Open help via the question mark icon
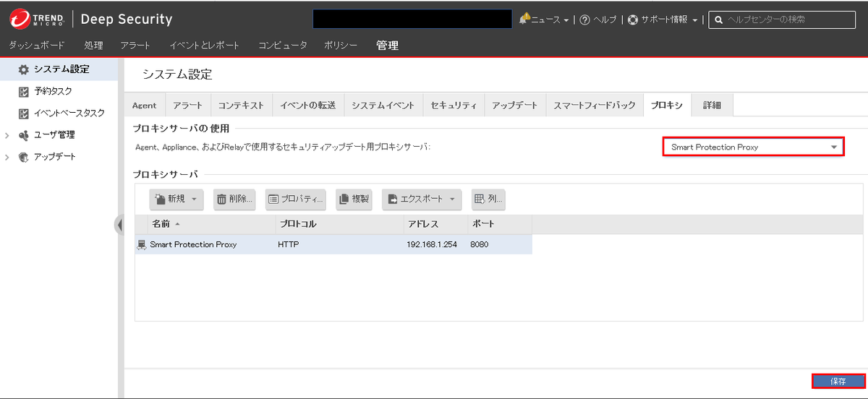The image size is (868, 399). [584, 20]
